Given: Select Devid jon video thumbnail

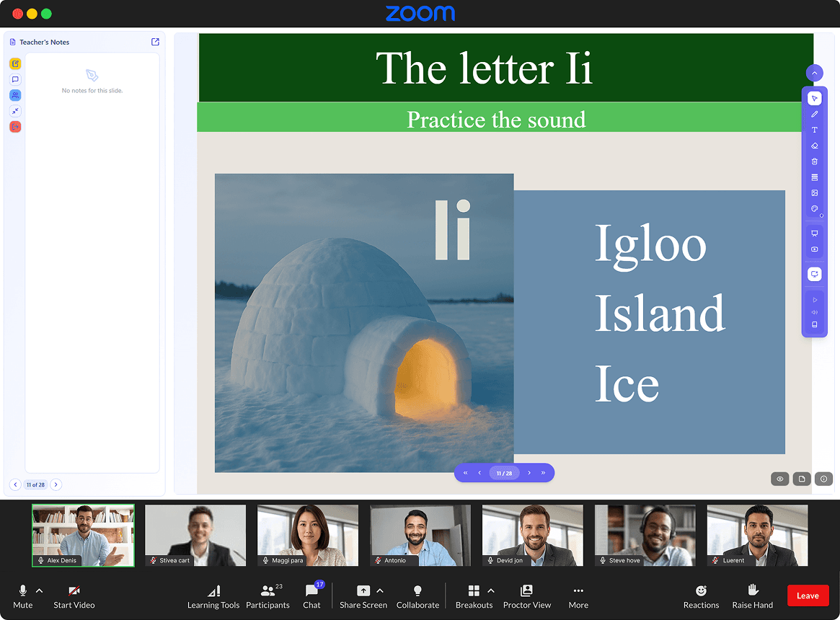Looking at the screenshot, I should pyautogui.click(x=533, y=535).
